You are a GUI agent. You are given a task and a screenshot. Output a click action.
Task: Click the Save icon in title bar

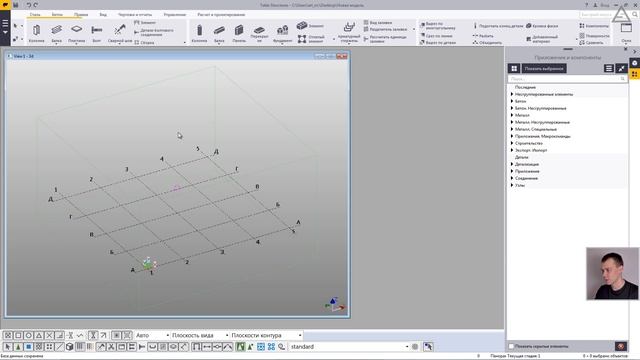(x=16, y=5)
